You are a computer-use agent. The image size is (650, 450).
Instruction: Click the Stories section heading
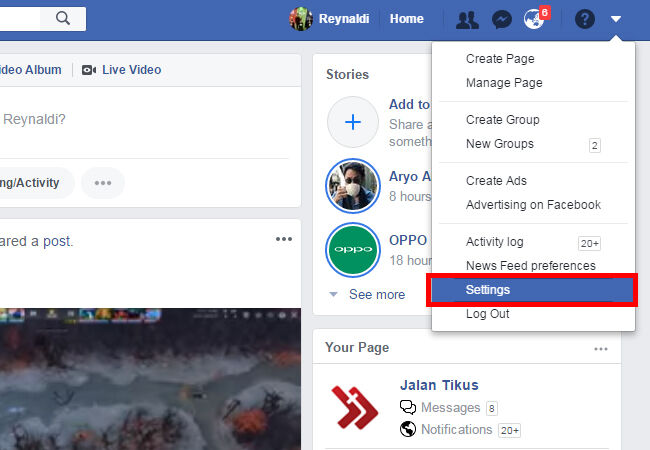coord(347,75)
